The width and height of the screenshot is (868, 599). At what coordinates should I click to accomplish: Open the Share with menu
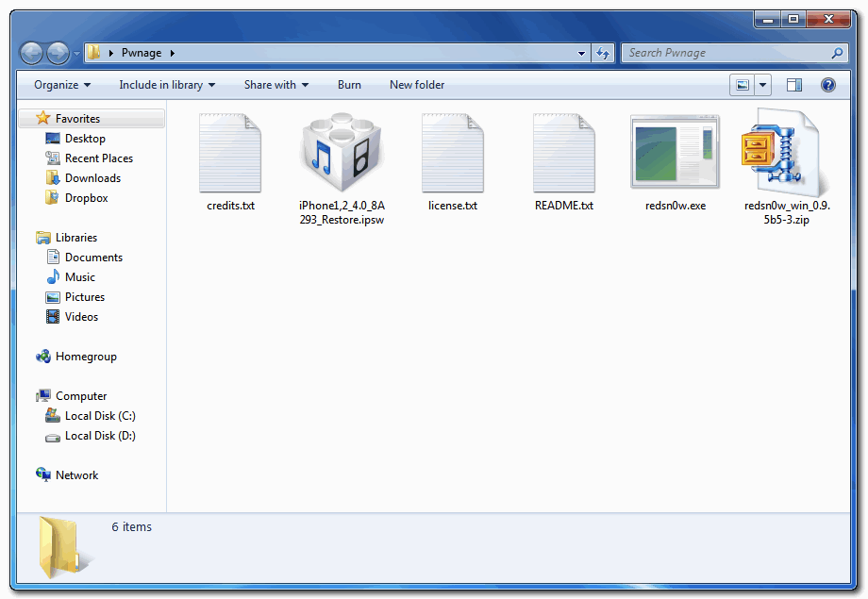pos(276,85)
